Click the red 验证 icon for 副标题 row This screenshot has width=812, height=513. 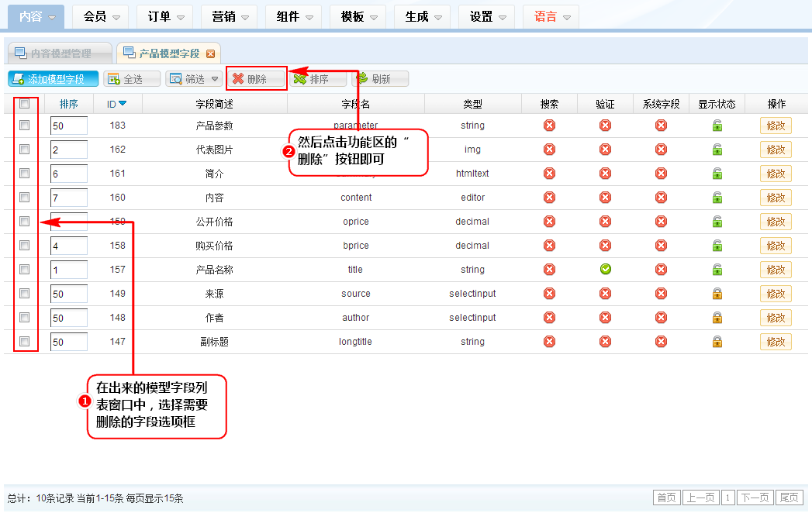[x=605, y=342]
